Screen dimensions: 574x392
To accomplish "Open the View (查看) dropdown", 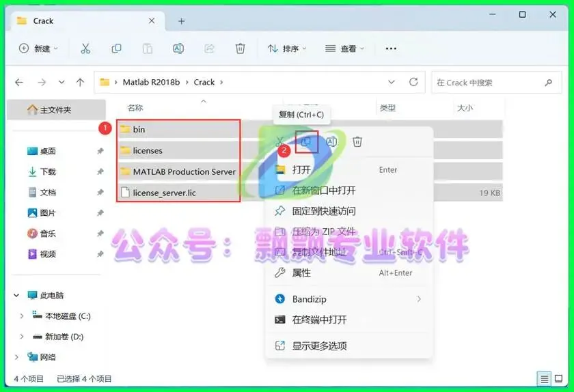I will click(x=345, y=48).
